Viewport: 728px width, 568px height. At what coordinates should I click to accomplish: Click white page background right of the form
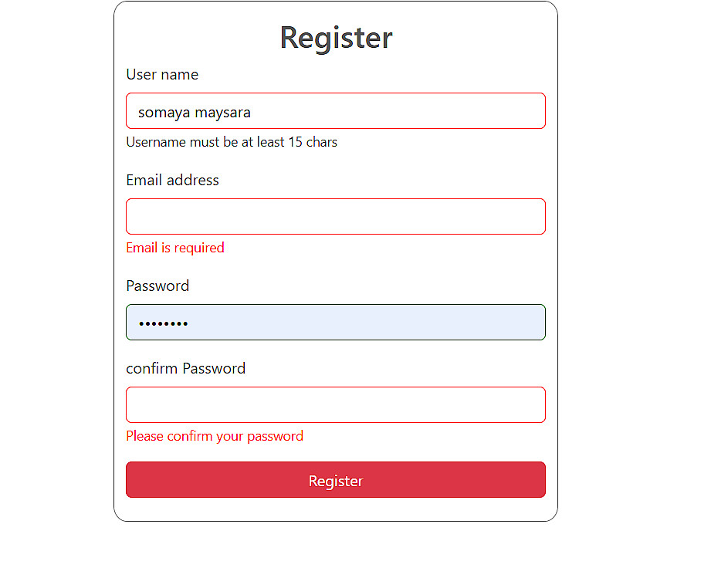tap(642, 279)
